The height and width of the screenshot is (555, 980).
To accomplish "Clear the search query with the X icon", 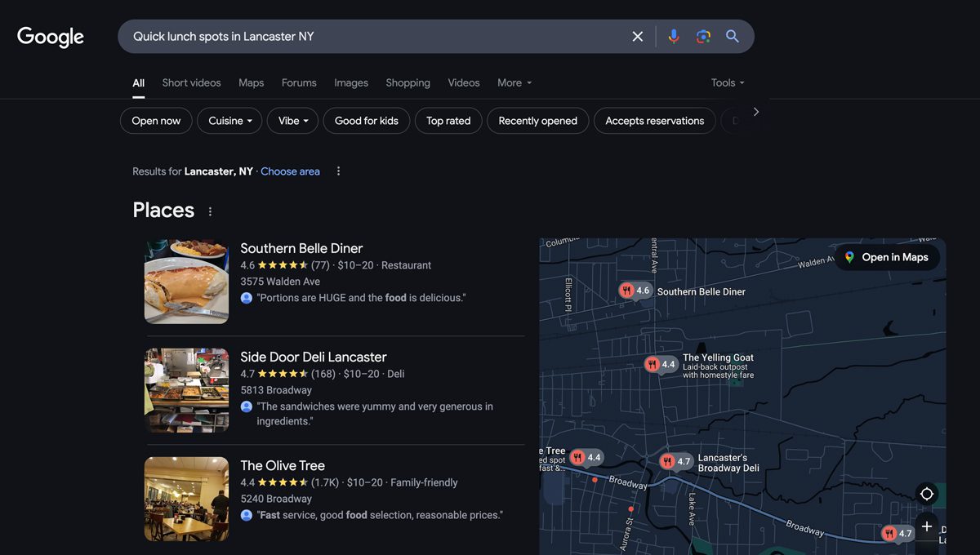I will click(x=638, y=37).
